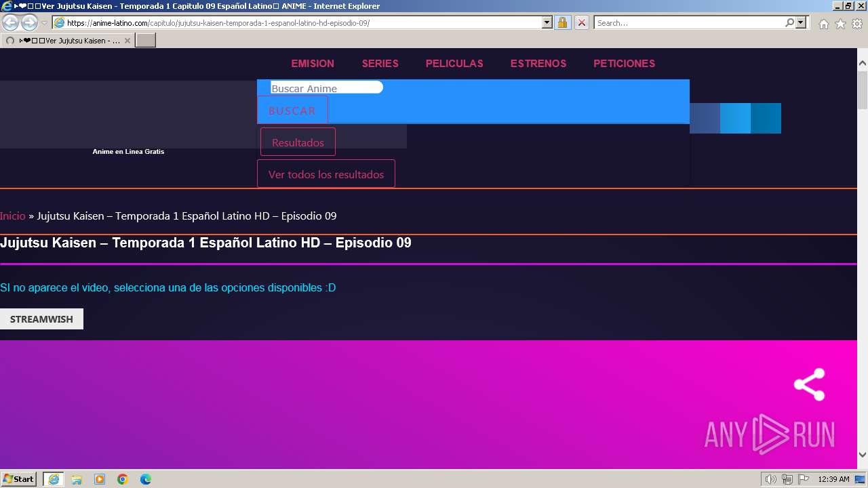Click the episode title heading Episodio 09
This screenshot has height=488, width=868.
pyautogui.click(x=205, y=243)
